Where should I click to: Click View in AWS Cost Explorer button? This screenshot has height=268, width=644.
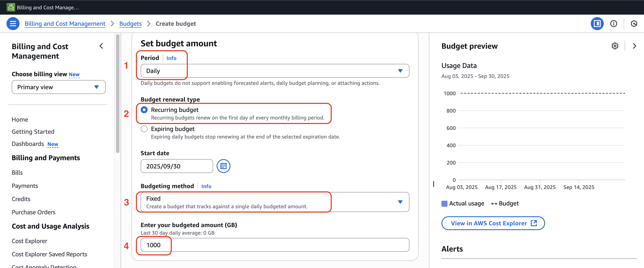(493, 223)
